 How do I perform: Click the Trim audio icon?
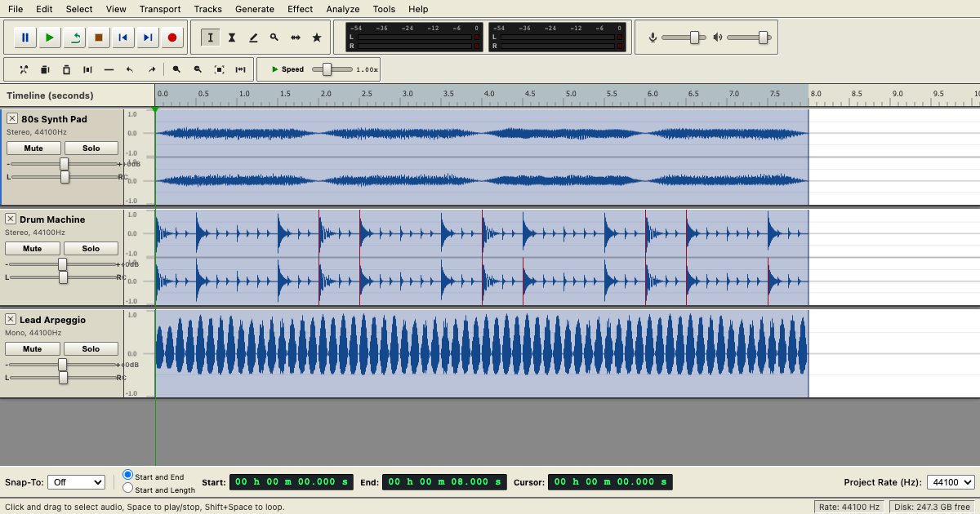click(87, 69)
